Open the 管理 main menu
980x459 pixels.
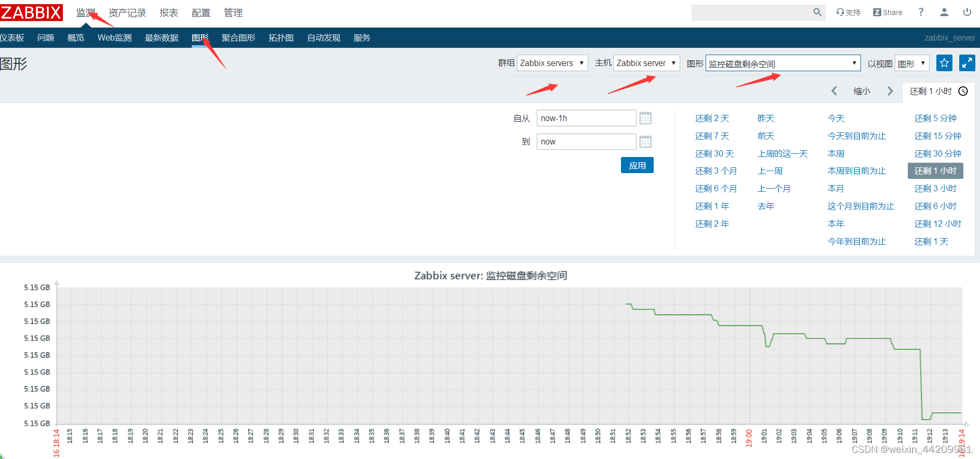[x=233, y=12]
